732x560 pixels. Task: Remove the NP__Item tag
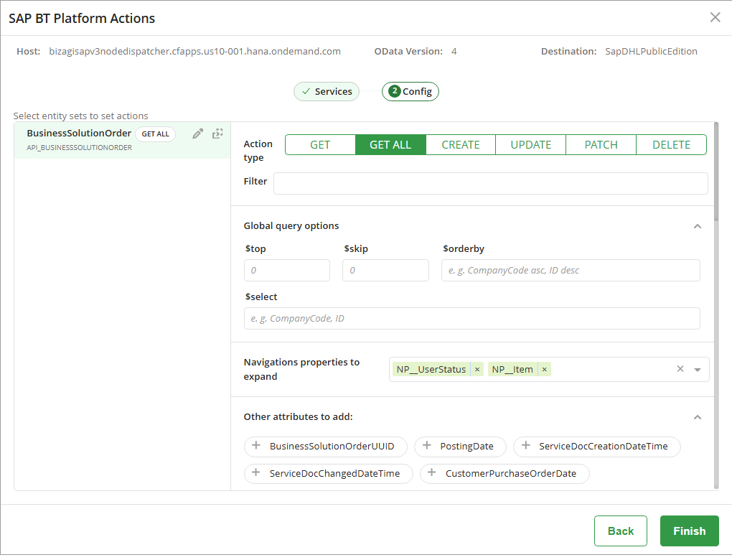(544, 370)
